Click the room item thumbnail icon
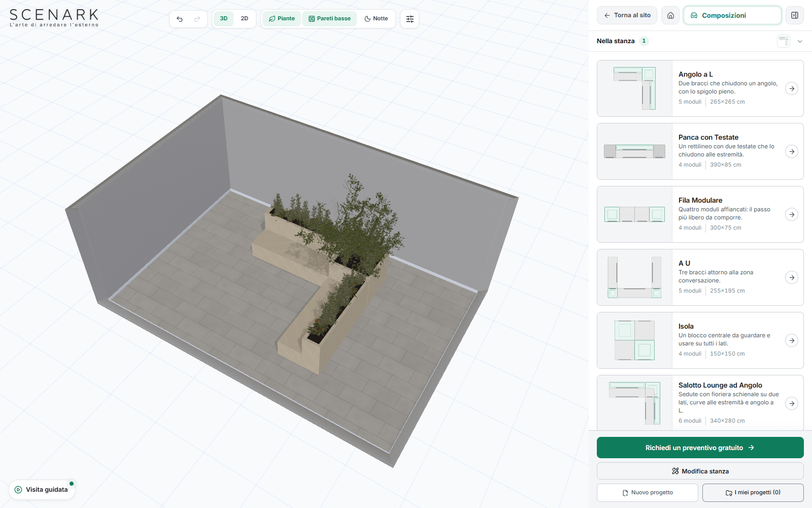The width and height of the screenshot is (812, 508). coord(784,41)
